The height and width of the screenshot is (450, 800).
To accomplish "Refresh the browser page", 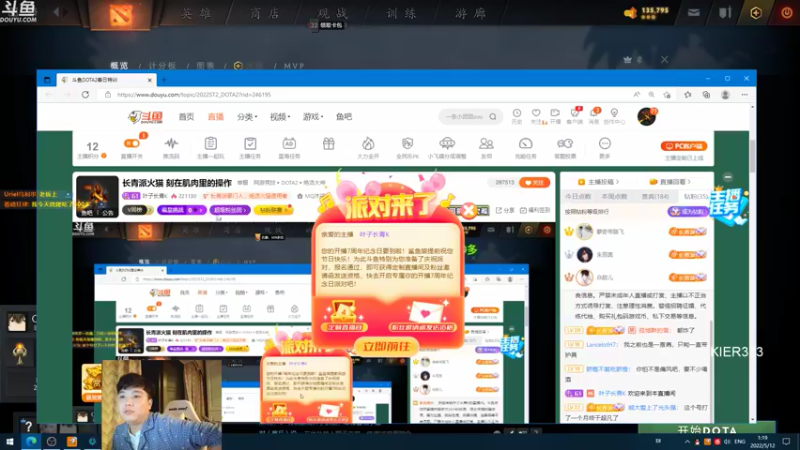I will tap(85, 94).
